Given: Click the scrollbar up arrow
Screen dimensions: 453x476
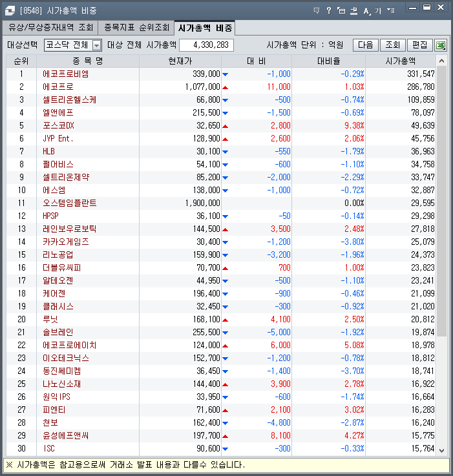Looking at the screenshot, I should point(442,61).
